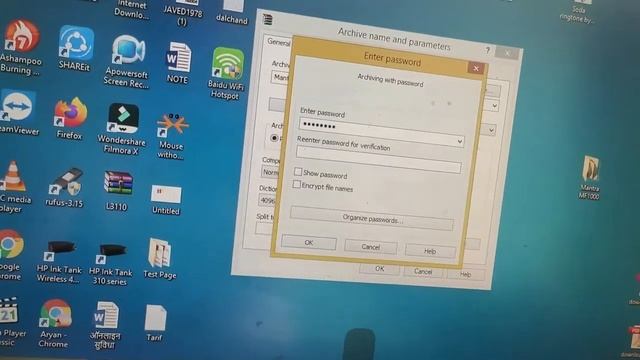The width and height of the screenshot is (640, 360).
Task: Select the Untitled file icon
Action: [x=166, y=200]
